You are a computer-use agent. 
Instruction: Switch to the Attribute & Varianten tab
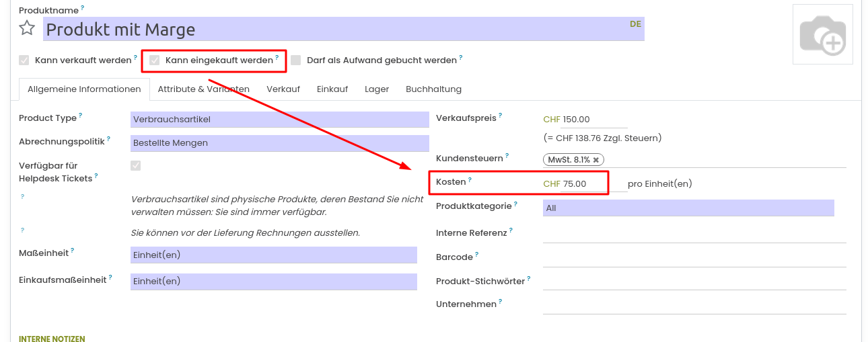point(203,89)
